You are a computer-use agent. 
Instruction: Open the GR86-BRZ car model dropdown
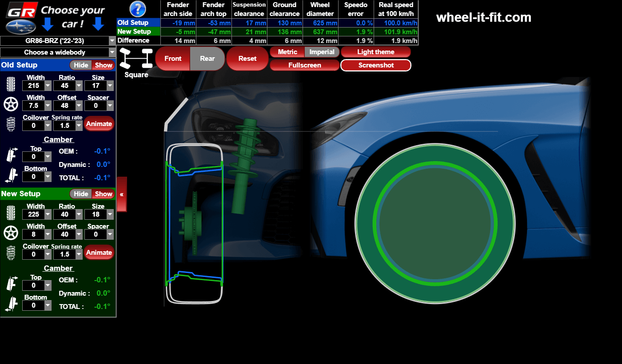(58, 41)
